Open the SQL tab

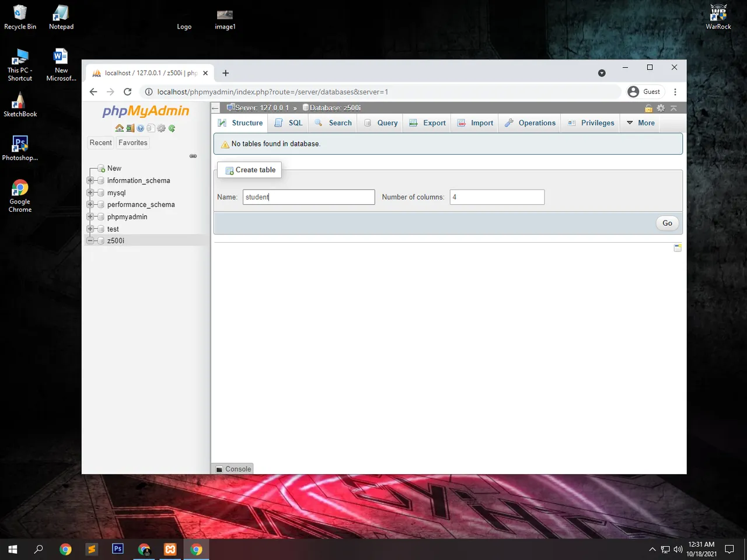click(x=288, y=123)
